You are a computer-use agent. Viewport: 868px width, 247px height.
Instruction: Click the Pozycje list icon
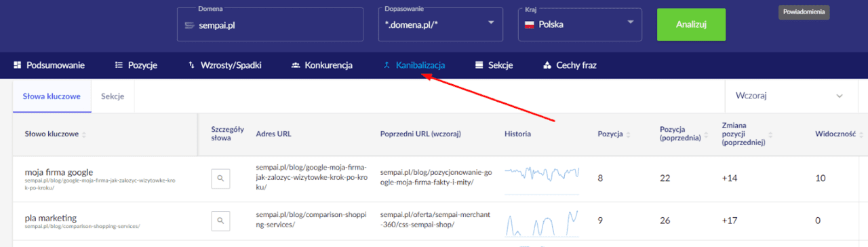tap(119, 66)
